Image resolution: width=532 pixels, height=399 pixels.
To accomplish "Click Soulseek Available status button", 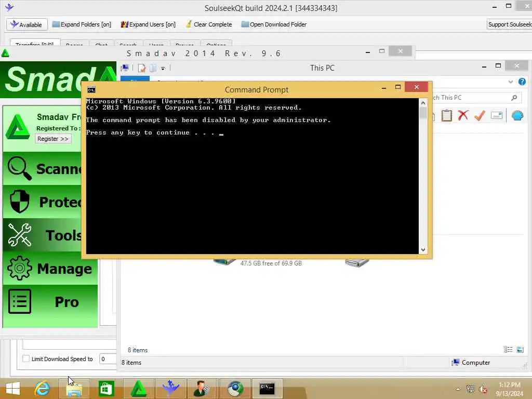I will point(27,24).
